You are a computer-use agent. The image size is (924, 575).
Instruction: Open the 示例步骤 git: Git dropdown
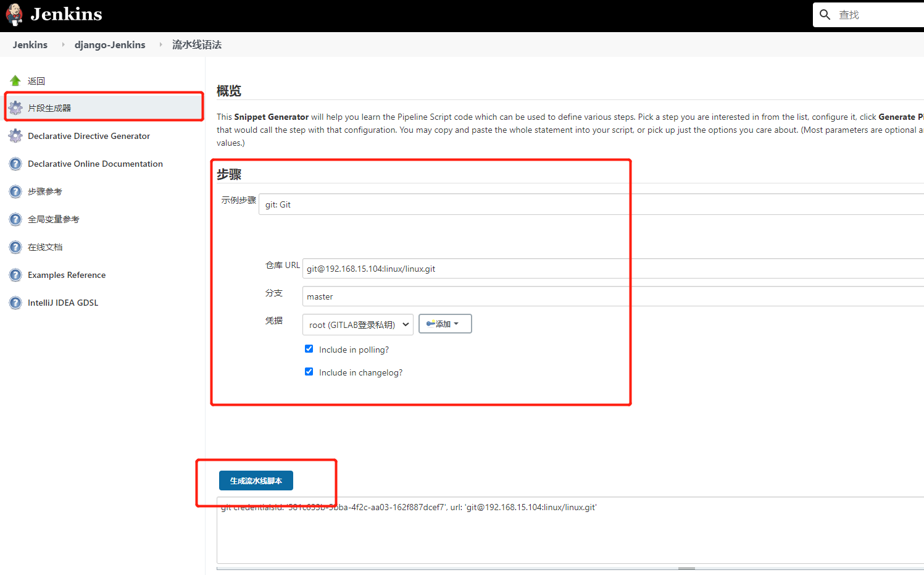click(x=591, y=204)
